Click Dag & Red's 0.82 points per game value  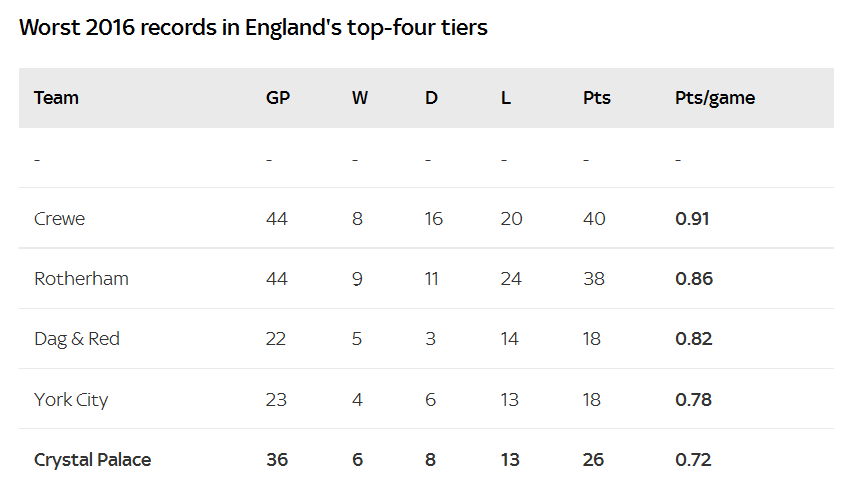694,339
